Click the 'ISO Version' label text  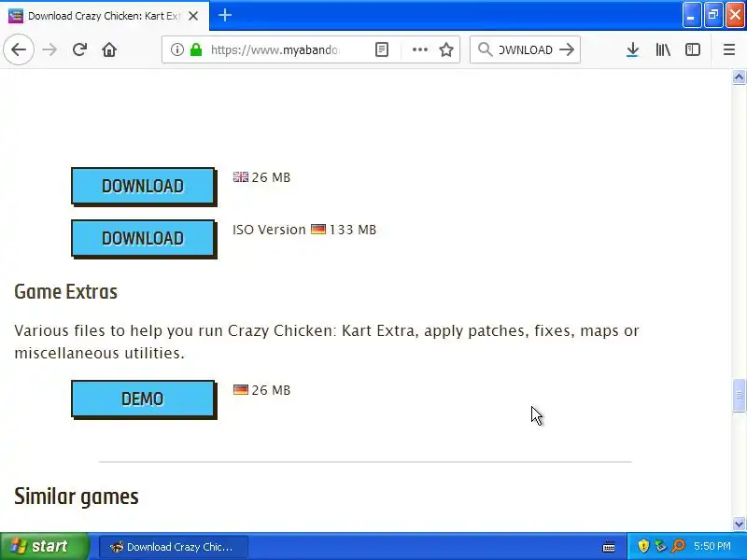(x=269, y=230)
